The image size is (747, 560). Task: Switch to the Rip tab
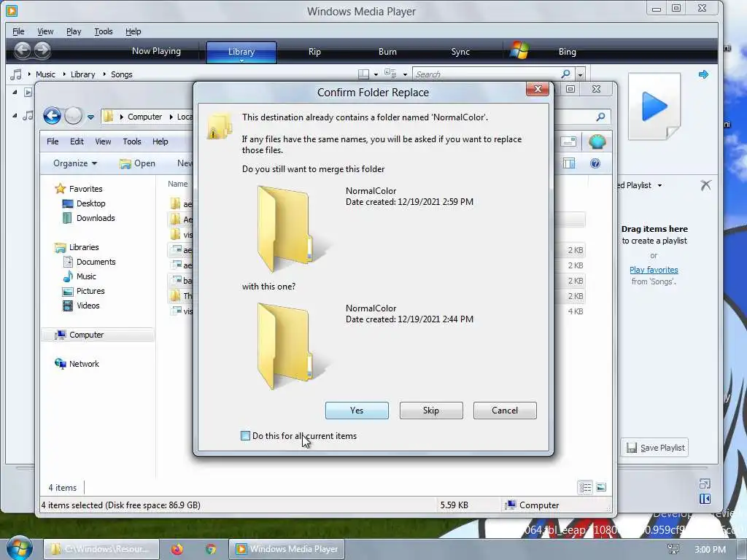pos(314,52)
